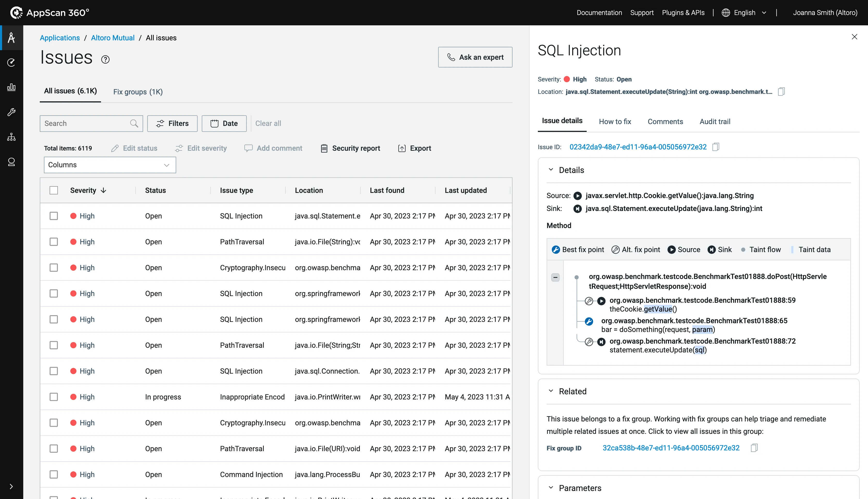Switch to the How to fix tab

(x=615, y=122)
